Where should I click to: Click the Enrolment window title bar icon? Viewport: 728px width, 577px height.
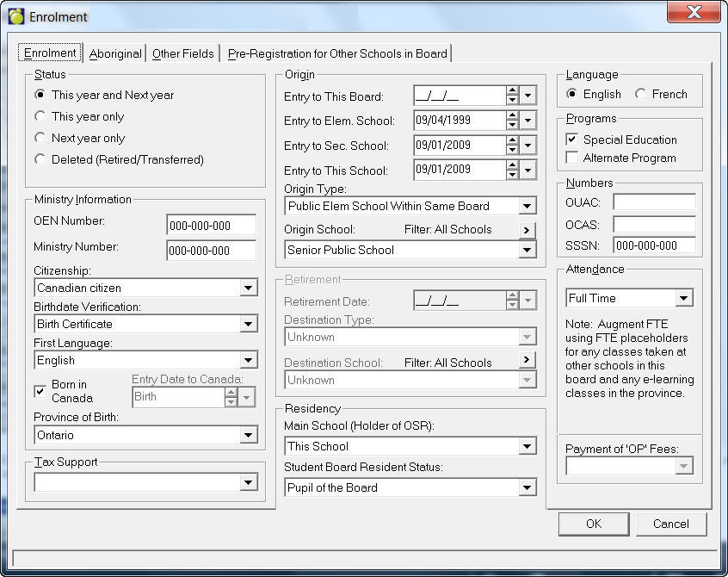pos(15,16)
